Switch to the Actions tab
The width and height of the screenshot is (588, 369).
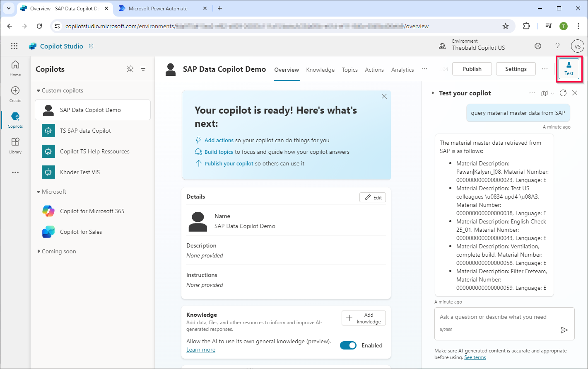click(x=374, y=70)
